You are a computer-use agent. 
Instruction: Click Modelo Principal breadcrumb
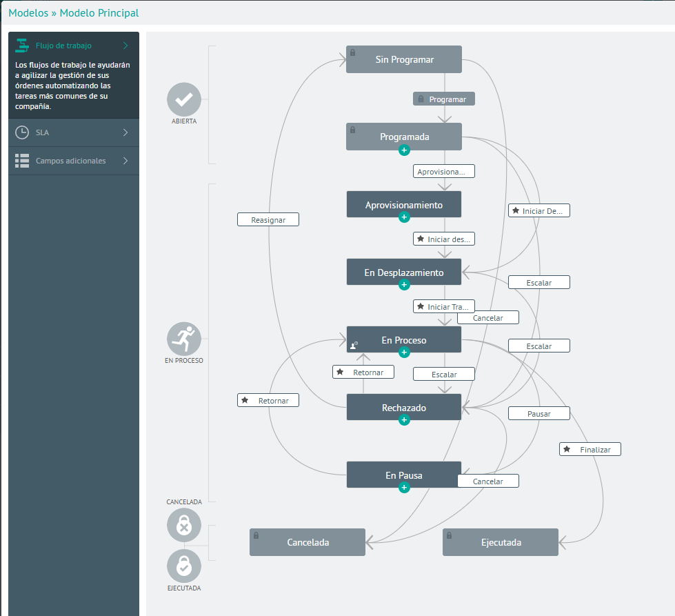[99, 13]
